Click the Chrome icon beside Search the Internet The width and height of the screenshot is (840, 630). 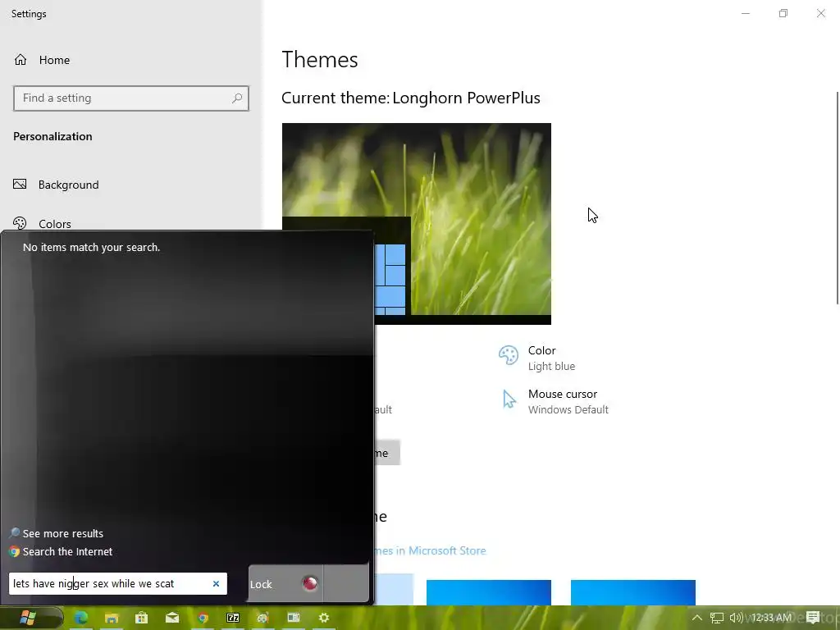[15, 552]
